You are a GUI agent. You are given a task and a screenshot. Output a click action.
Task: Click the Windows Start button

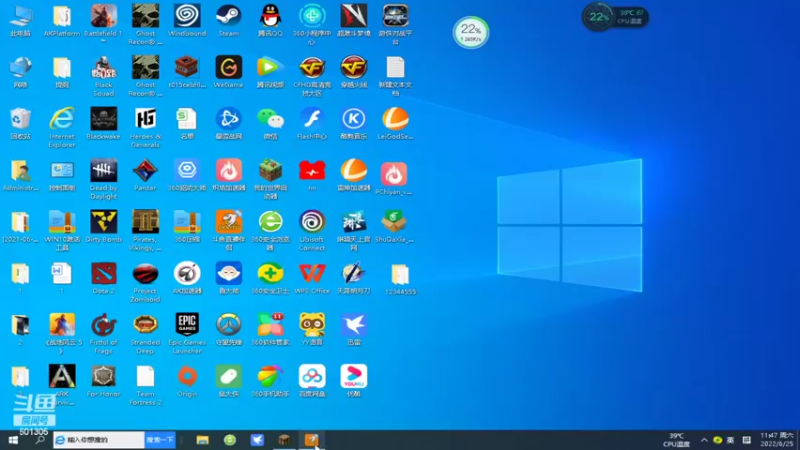click(x=13, y=440)
